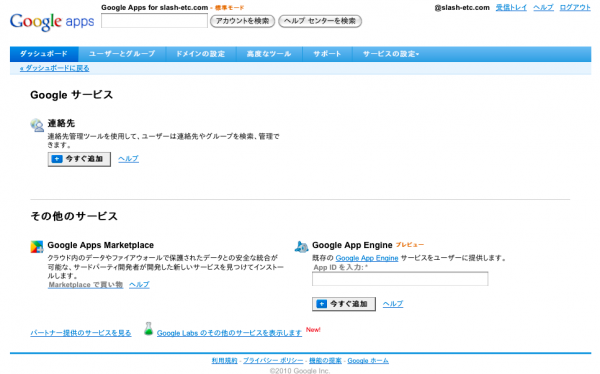This screenshot has height=374, width=600.
Task: Click the 連絡先 contacts icon
Action: 37,125
